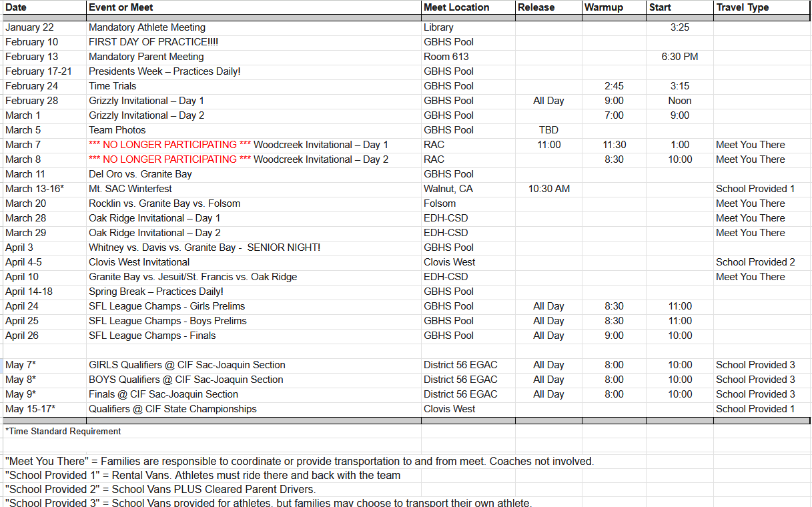Click the SFL League Champs Finals cell

tap(152, 336)
